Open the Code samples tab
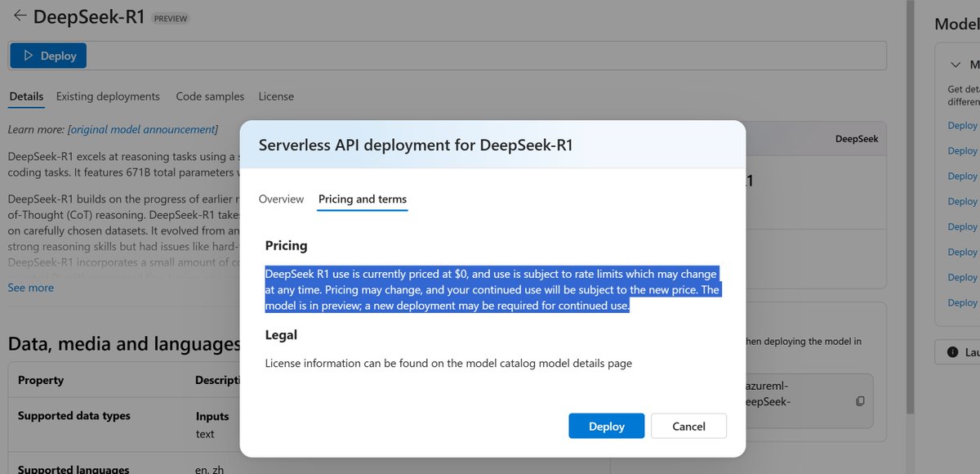This screenshot has width=980, height=474. [210, 96]
